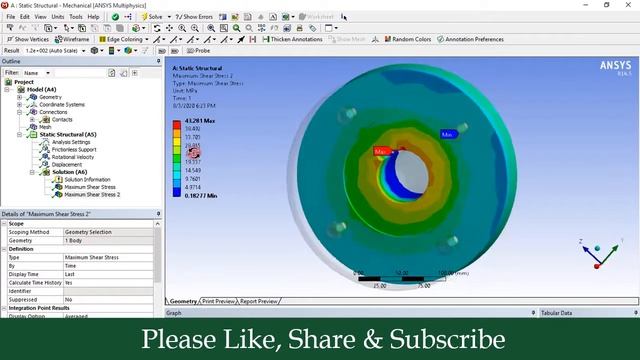This screenshot has height=360, width=640.
Task: Collapse the Static Structural (A5) node
Action: click(x=19, y=134)
